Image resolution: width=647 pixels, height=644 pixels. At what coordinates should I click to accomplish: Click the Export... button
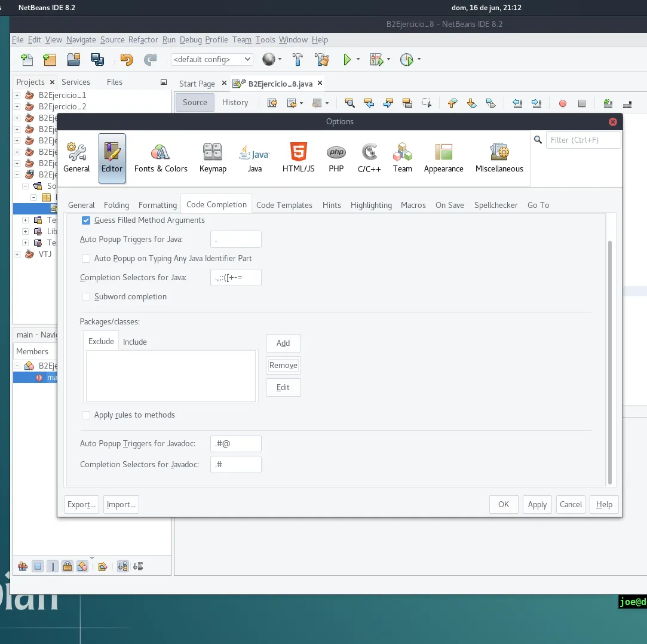[81, 505]
